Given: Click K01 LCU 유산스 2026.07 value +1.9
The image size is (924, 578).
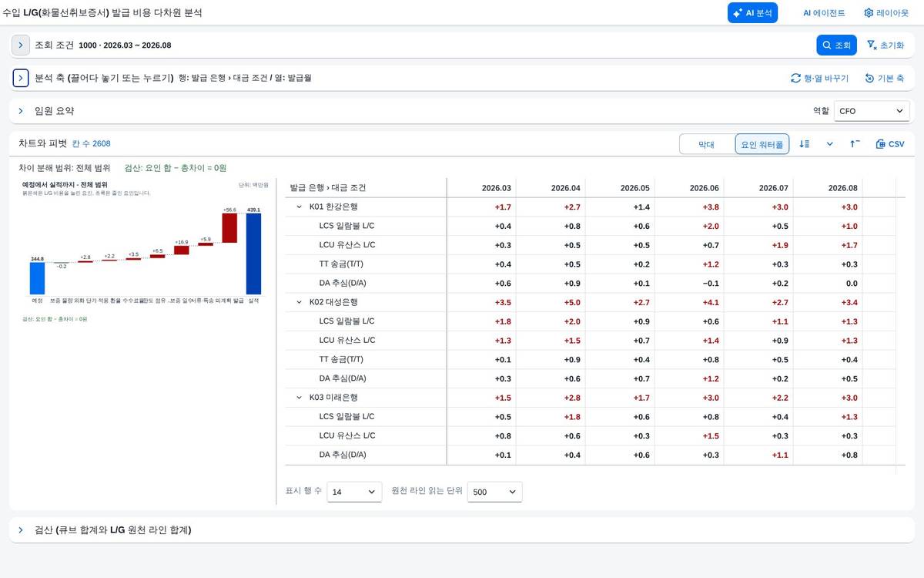Looking at the screenshot, I should click(778, 245).
